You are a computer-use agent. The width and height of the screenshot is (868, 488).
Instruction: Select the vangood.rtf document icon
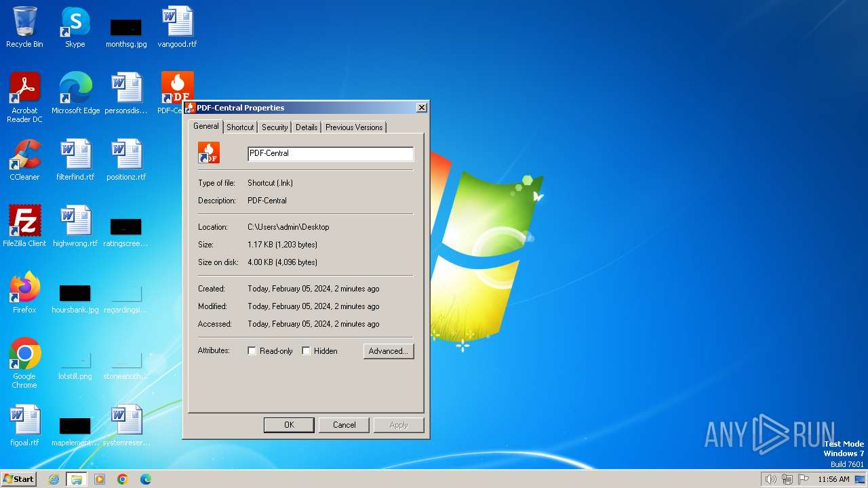(177, 27)
